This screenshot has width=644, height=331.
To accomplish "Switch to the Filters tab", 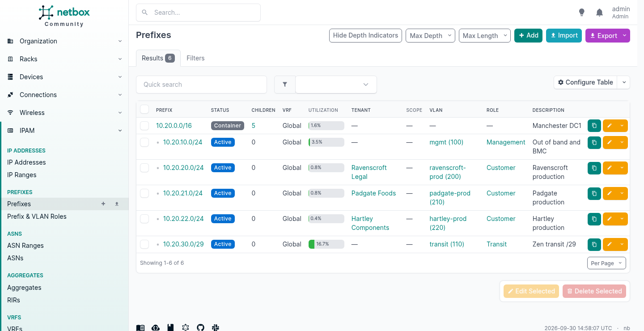I will [195, 58].
